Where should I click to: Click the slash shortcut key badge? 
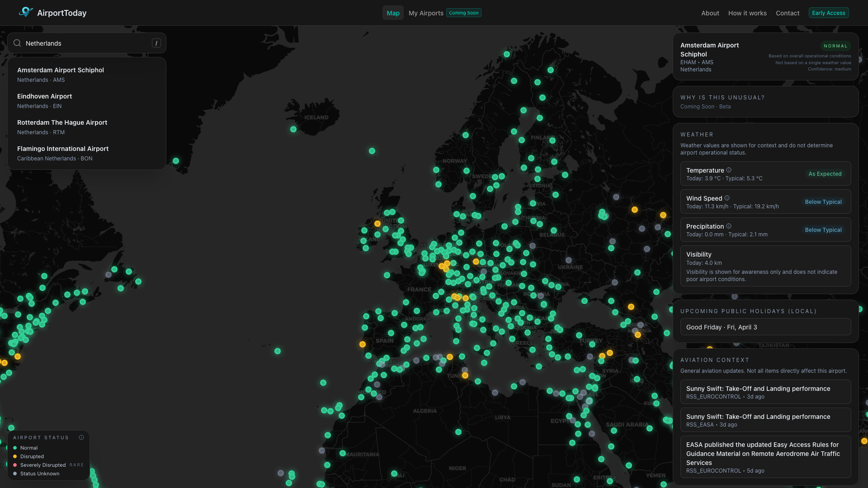coord(156,43)
